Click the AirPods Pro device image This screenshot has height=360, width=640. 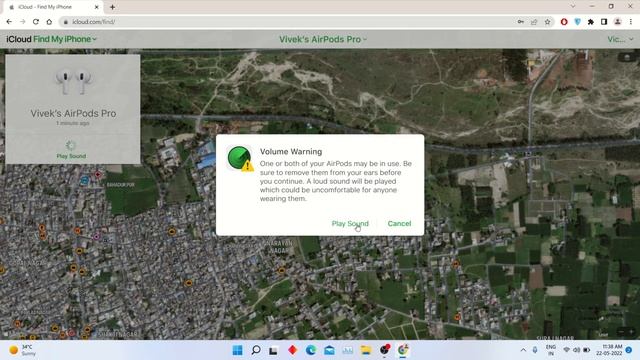pos(73,82)
